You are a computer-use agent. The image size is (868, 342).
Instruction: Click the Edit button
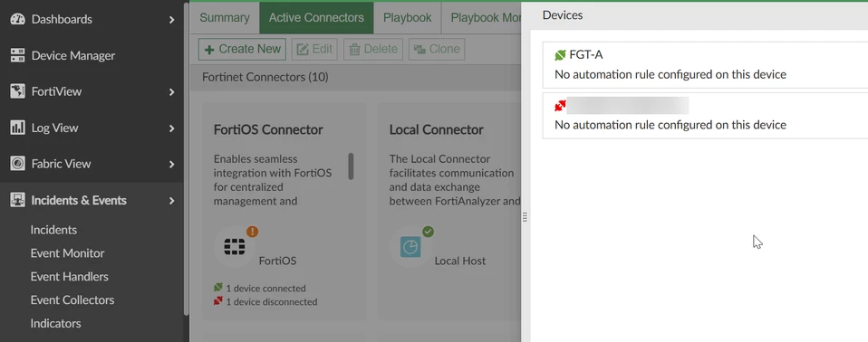(x=314, y=49)
